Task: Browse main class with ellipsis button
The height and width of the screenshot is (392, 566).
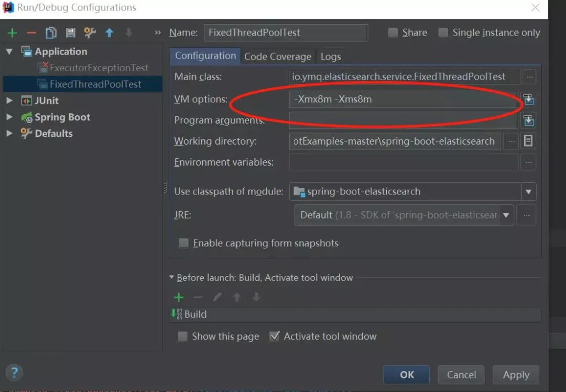Action: (529, 77)
